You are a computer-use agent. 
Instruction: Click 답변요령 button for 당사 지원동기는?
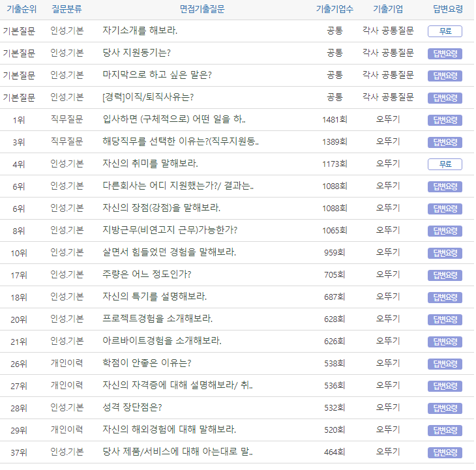tap(445, 53)
